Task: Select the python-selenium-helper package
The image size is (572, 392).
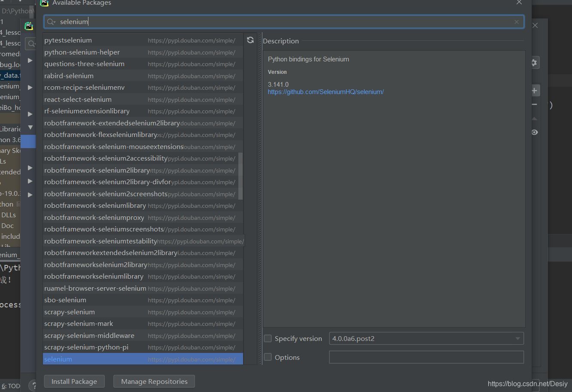Action: (143, 52)
